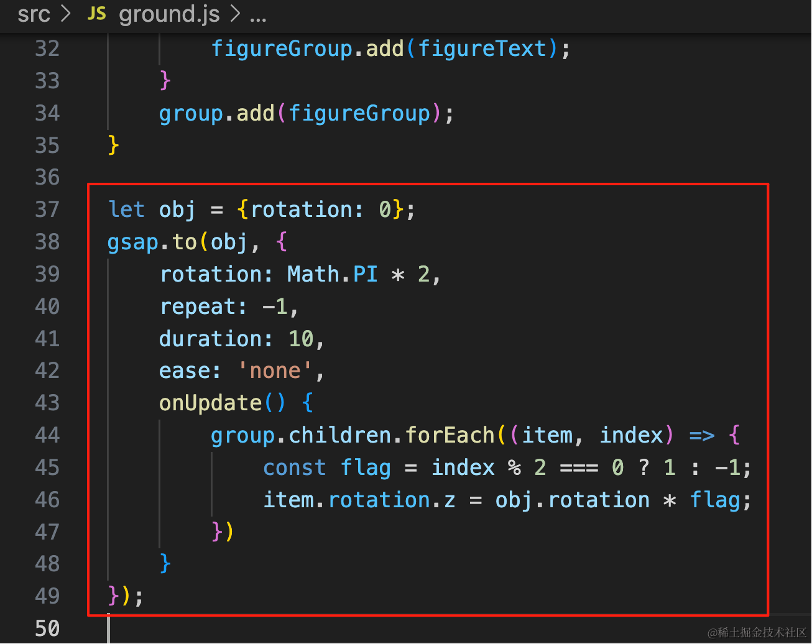Open the src folder breadcrumb
The image size is (812, 644).
tap(34, 14)
